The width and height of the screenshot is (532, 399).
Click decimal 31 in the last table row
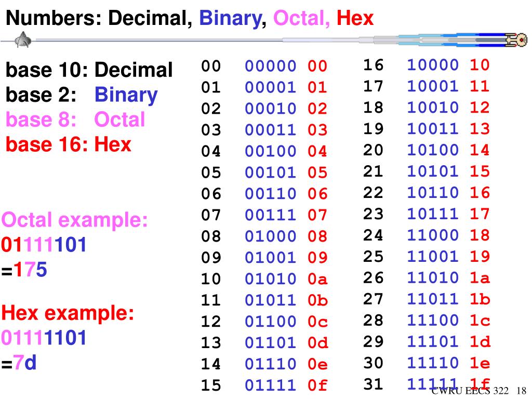[373, 384]
